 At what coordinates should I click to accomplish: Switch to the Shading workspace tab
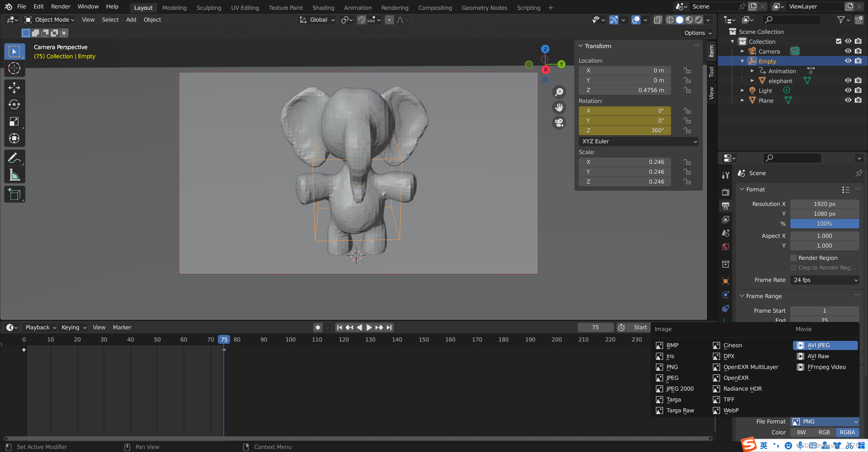pos(323,7)
